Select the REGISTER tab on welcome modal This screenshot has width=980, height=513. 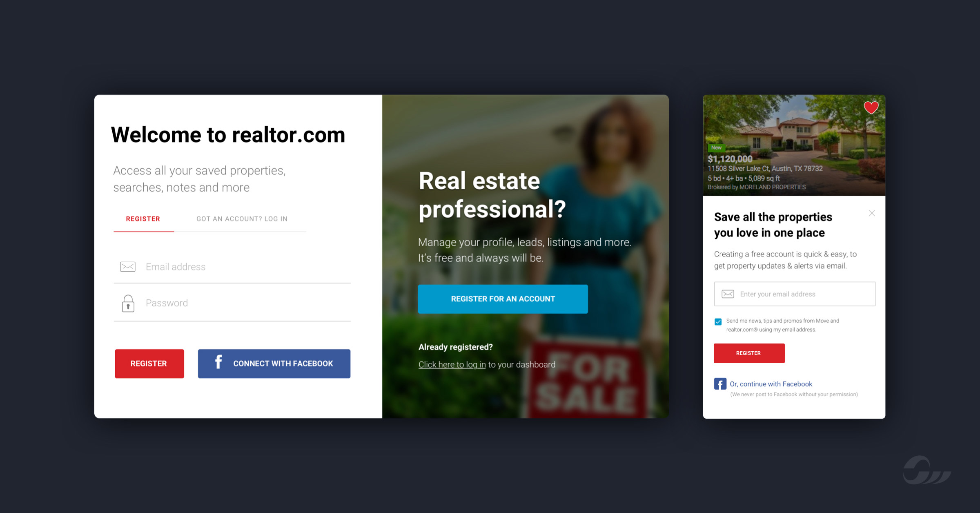point(143,219)
